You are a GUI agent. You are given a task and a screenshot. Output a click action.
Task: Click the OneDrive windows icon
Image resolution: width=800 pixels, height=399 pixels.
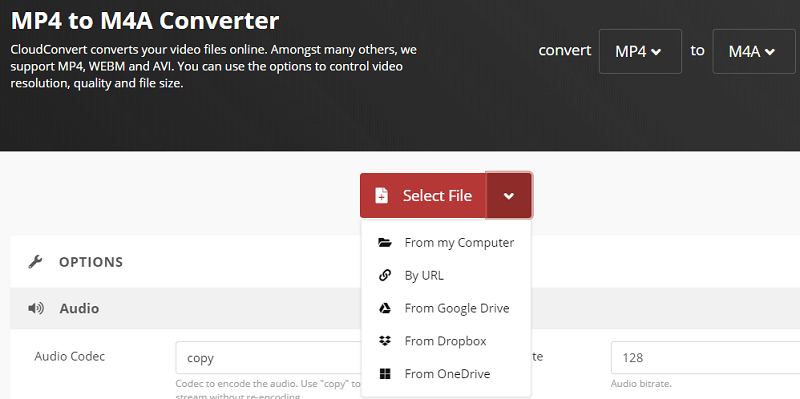coord(385,373)
